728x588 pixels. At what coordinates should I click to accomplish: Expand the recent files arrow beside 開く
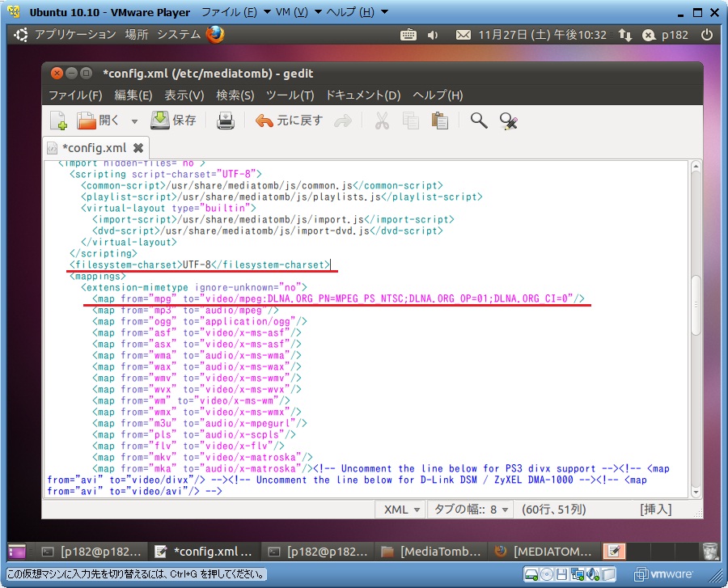tap(134, 121)
